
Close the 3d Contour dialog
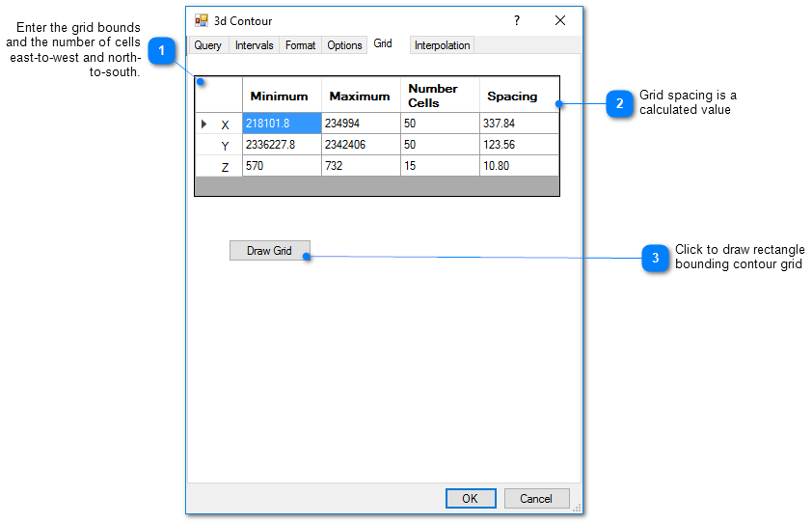click(x=560, y=20)
